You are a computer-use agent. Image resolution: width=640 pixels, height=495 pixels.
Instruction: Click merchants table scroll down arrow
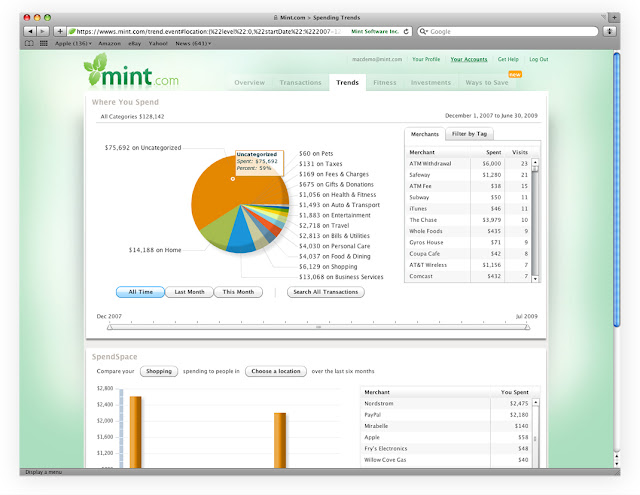[535, 279]
